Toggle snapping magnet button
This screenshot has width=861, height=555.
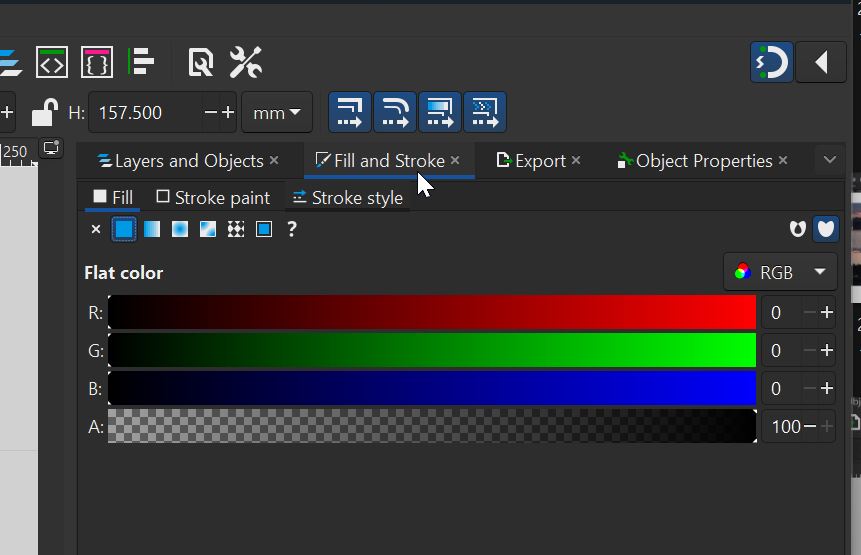pos(771,62)
